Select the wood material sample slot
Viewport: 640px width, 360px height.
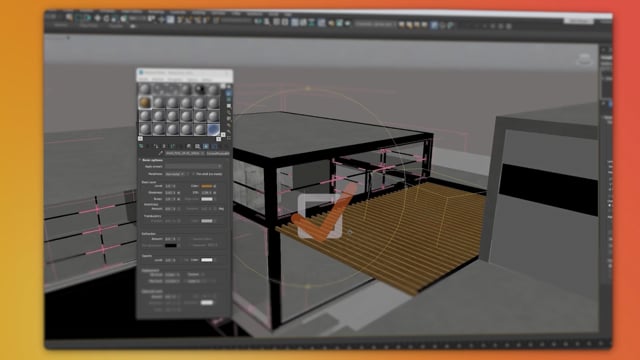144,102
